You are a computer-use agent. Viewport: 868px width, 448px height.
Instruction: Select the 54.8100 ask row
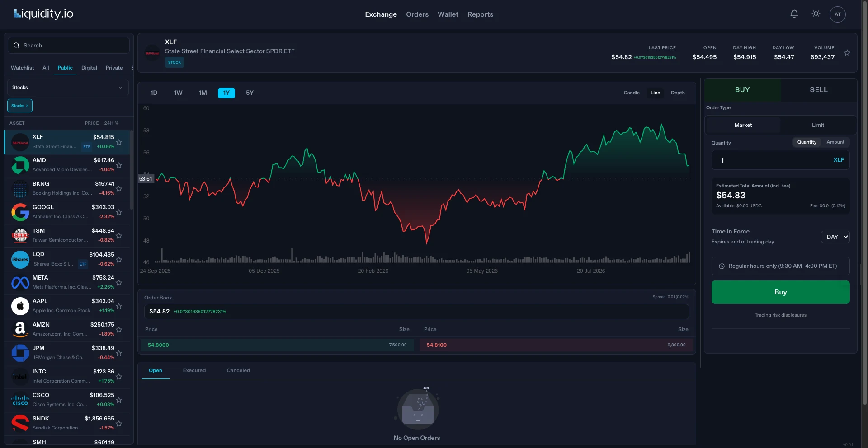[x=556, y=345]
